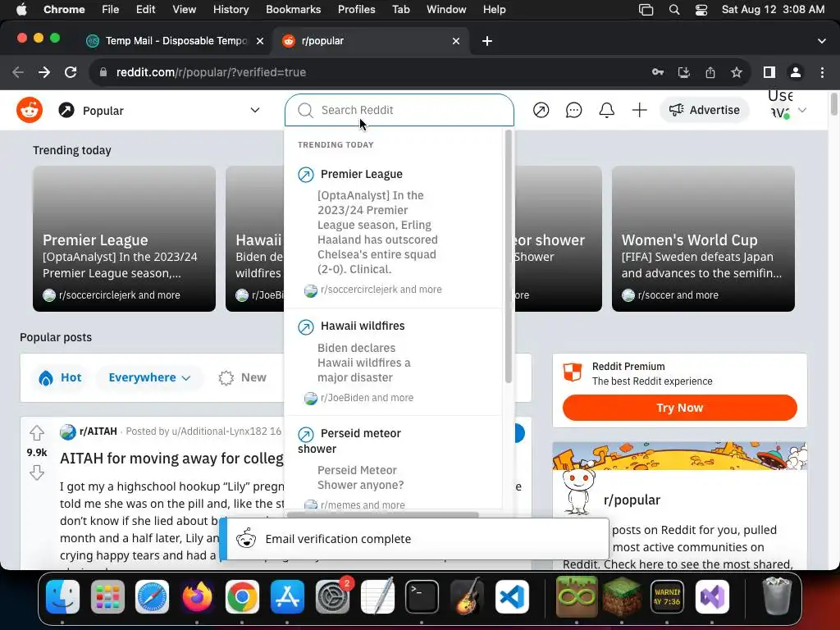Open the Chat bubble icon
Viewport: 840px width, 630px height.
[573, 110]
